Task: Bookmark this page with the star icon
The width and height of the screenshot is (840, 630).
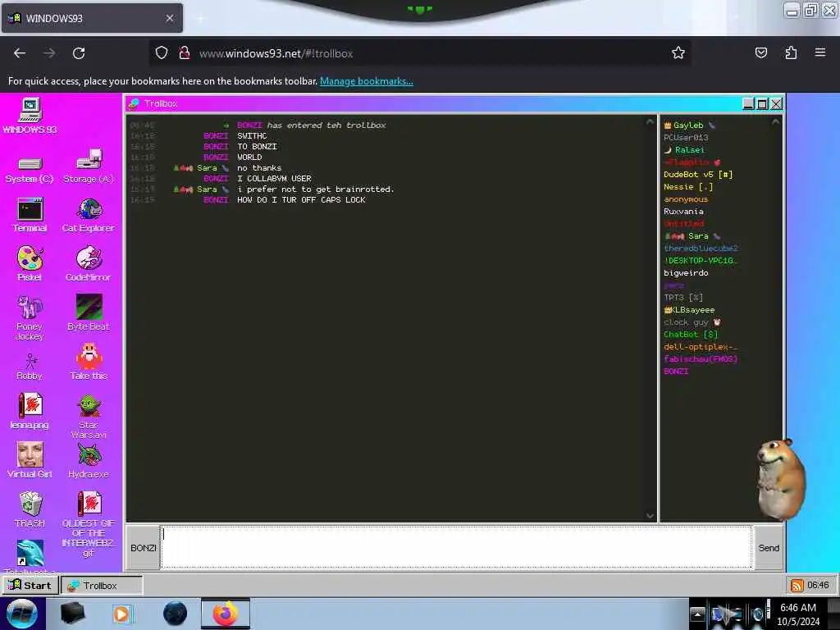Action: pyautogui.click(x=678, y=53)
